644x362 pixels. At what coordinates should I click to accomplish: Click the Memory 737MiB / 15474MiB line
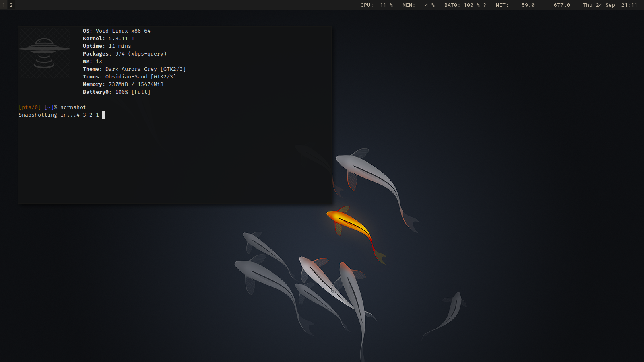(x=123, y=84)
